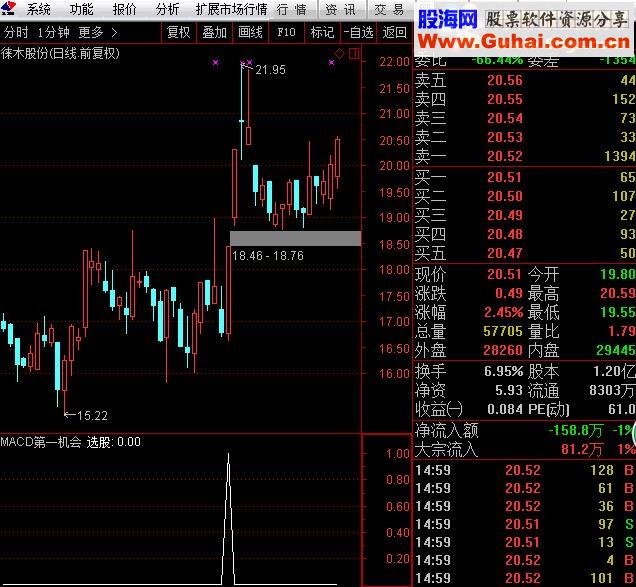Click the 卖五 row at 20.56

pyautogui.click(x=524, y=80)
